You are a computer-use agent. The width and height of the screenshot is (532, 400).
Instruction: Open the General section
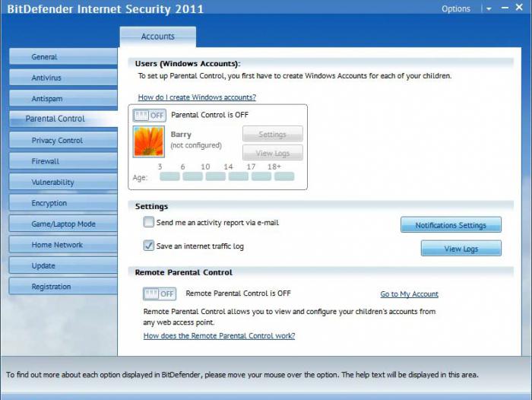[63, 56]
